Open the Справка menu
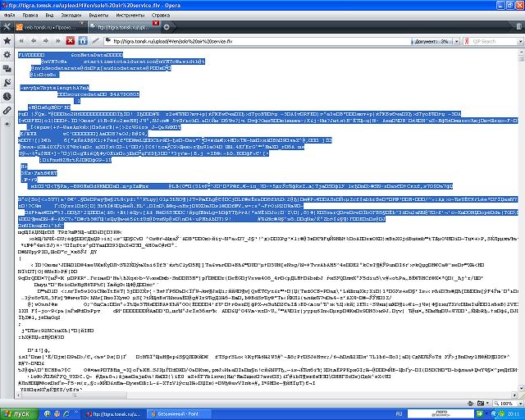This screenshot has height=420, width=525. (x=161, y=15)
